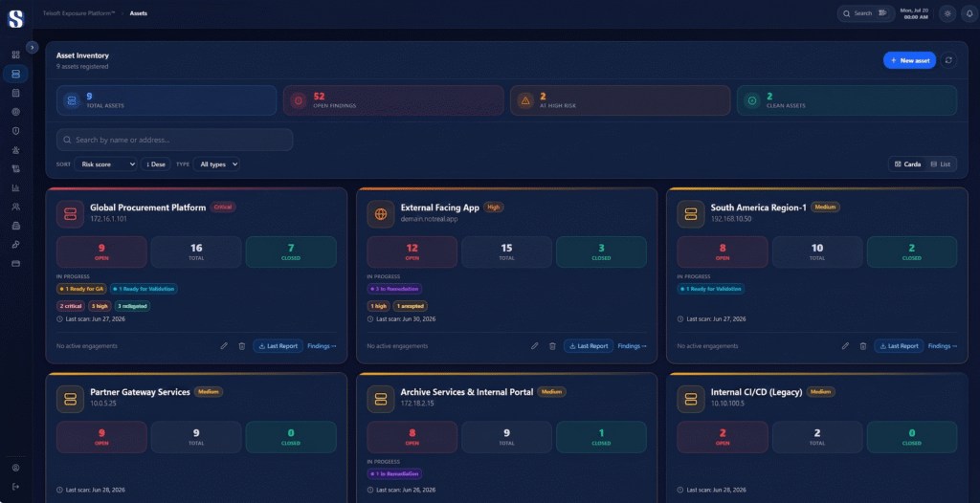Delete South America Region-1 with trash icon
Image resolution: width=980 pixels, height=503 pixels.
863,345
